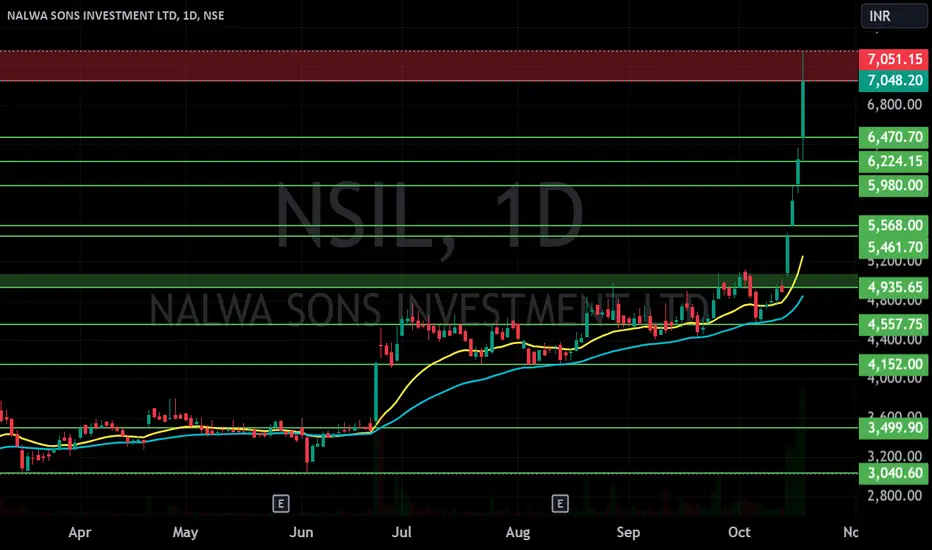Click the May label on time axis
Viewport: 932px width, 550px height.
[185, 532]
